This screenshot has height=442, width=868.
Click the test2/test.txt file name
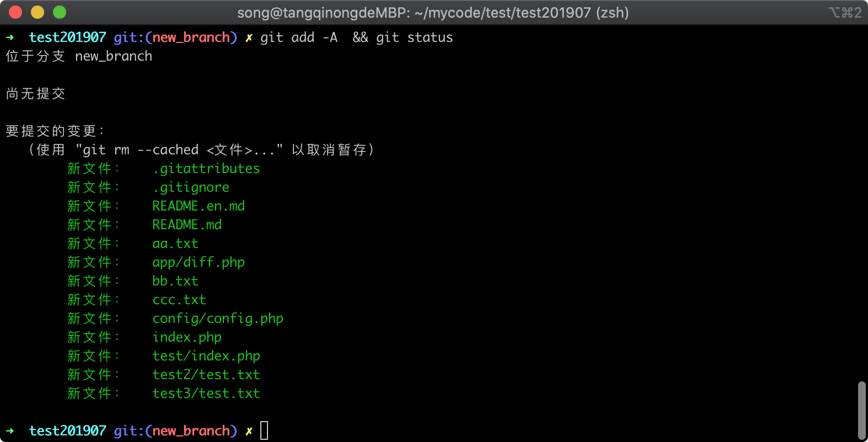(x=206, y=375)
